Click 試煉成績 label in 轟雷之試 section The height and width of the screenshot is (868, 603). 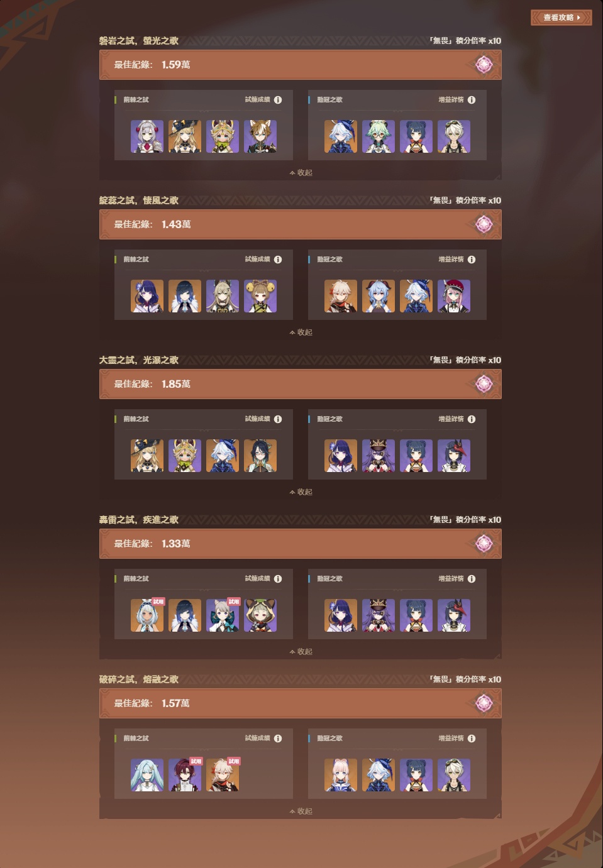coord(257,579)
